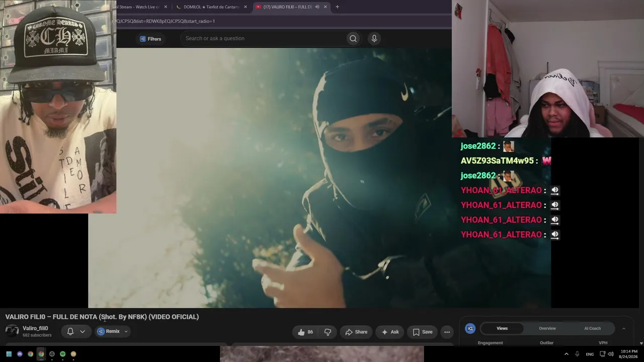Click the music video player area
The height and width of the screenshot is (362, 644).
[x=319, y=178]
